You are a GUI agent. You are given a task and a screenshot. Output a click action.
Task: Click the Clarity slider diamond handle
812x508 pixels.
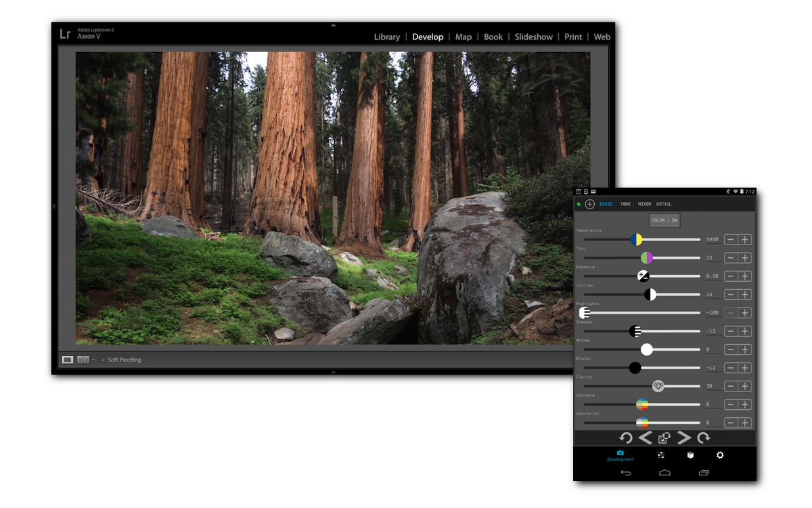click(658, 385)
